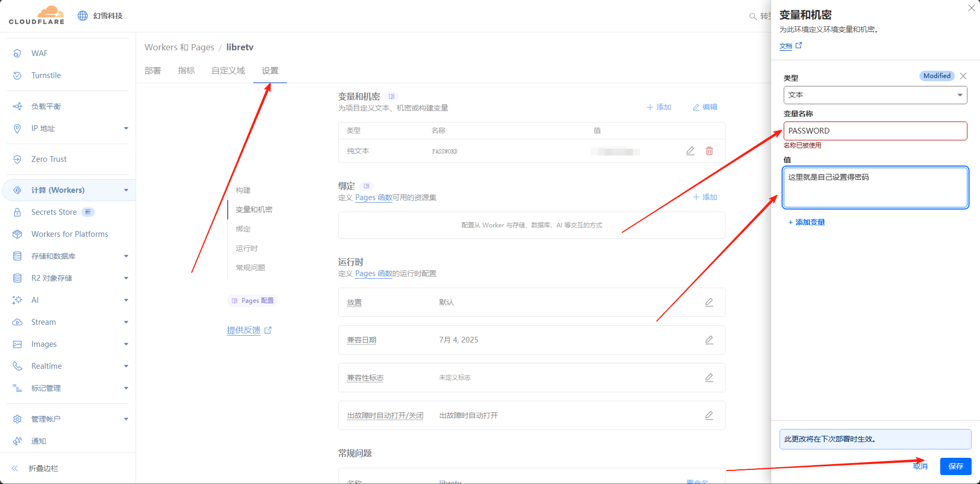Expand the IP 地址 sidebar section
The image size is (980, 484).
(x=126, y=128)
